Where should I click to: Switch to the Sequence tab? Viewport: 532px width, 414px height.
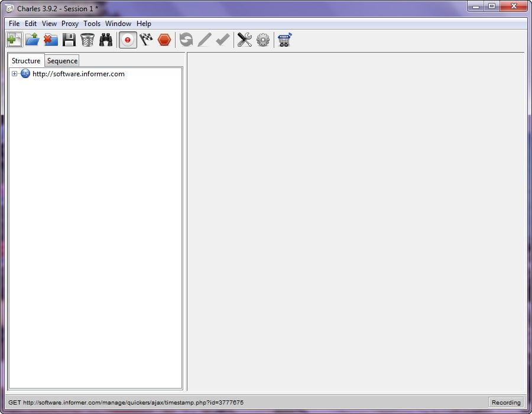point(62,61)
